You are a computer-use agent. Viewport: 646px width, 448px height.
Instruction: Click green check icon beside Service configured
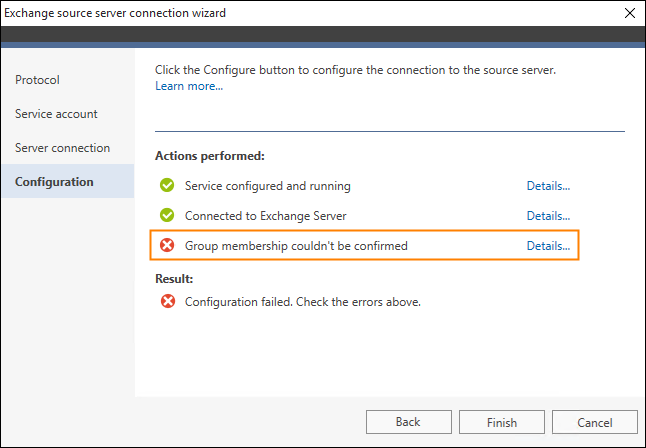[167, 185]
